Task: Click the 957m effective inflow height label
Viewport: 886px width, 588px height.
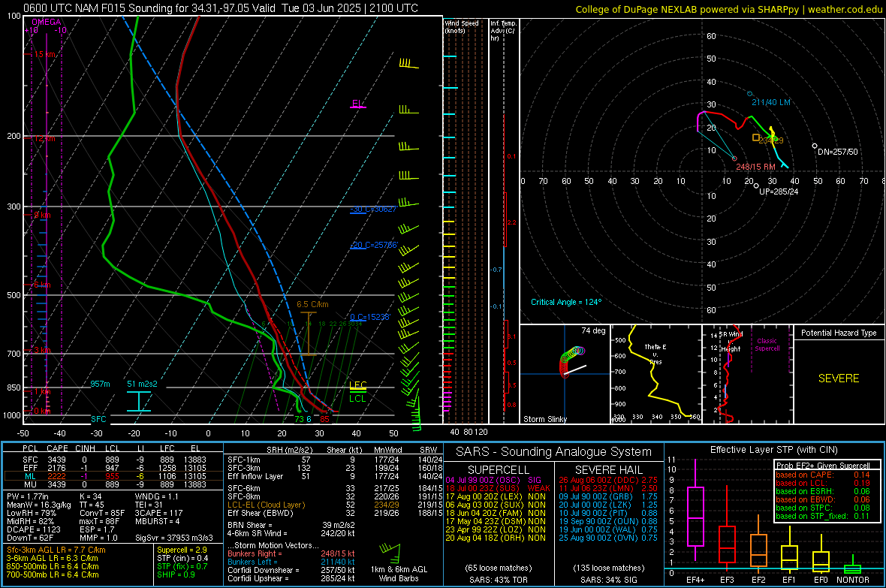Action: pyautogui.click(x=100, y=384)
